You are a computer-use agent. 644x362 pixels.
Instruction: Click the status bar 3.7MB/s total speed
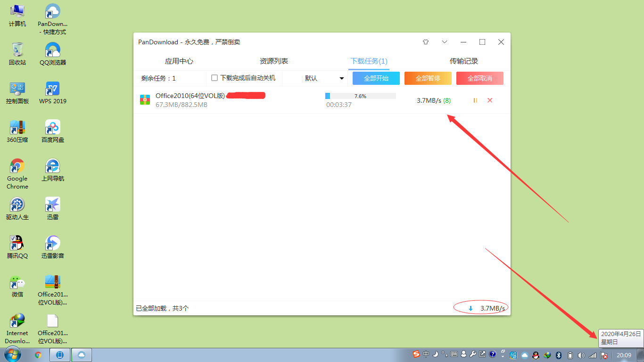click(493, 308)
